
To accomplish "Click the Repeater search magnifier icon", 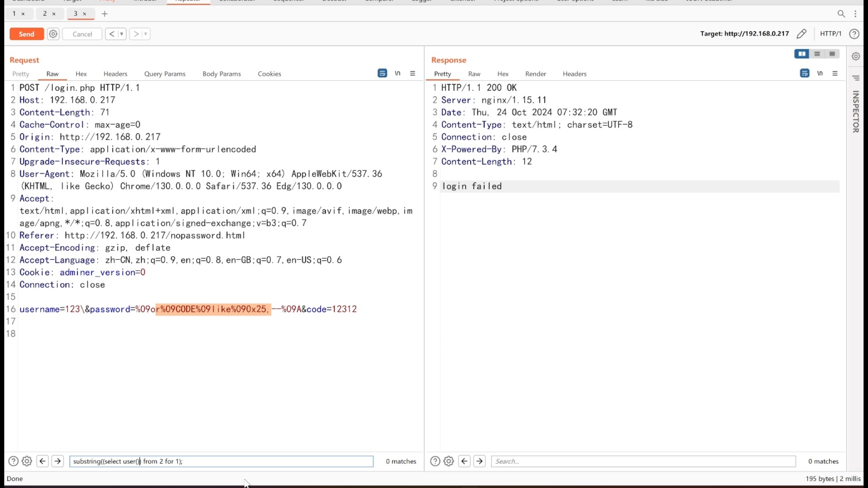I will [x=841, y=14].
